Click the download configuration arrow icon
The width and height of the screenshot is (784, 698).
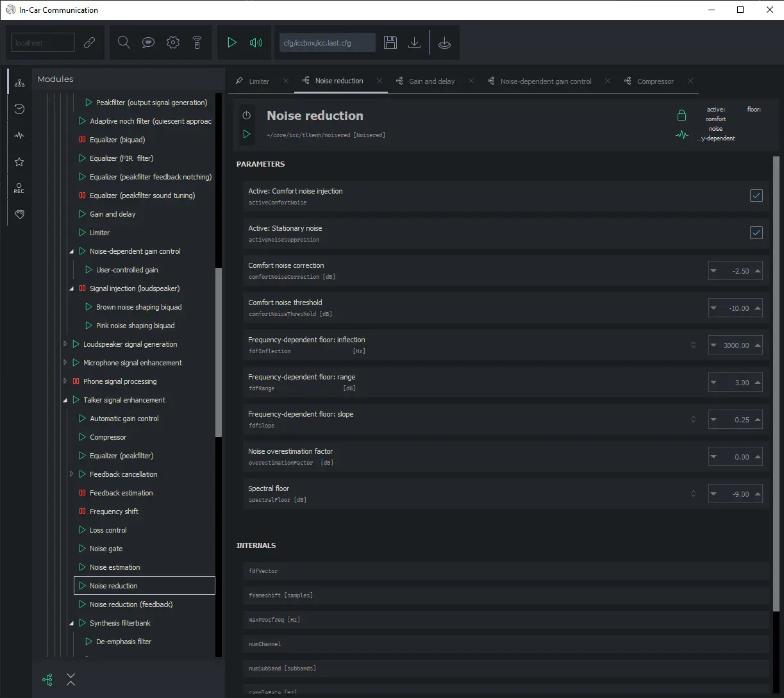pos(414,43)
